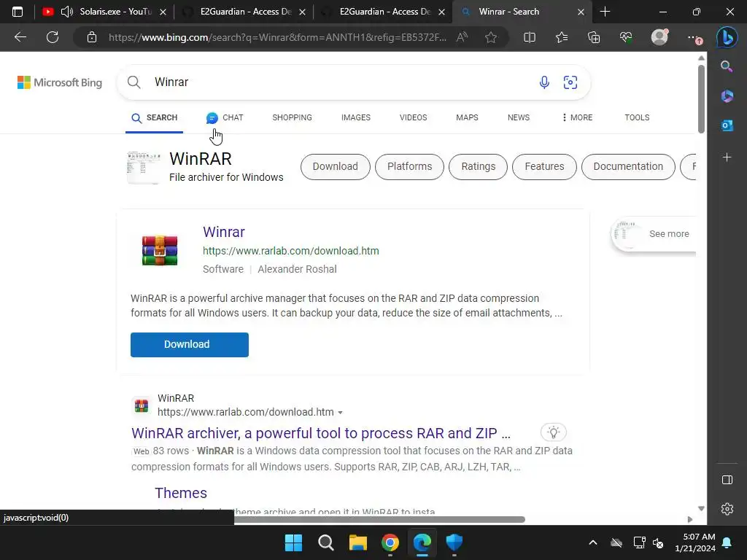Open the Microsoft 365 sidebar icon

coord(727,96)
